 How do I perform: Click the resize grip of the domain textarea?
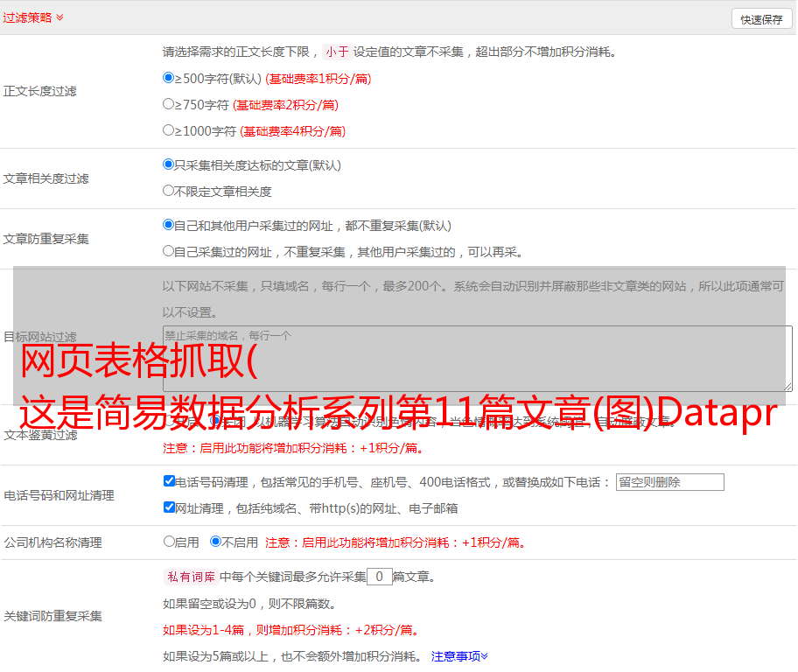787,387
